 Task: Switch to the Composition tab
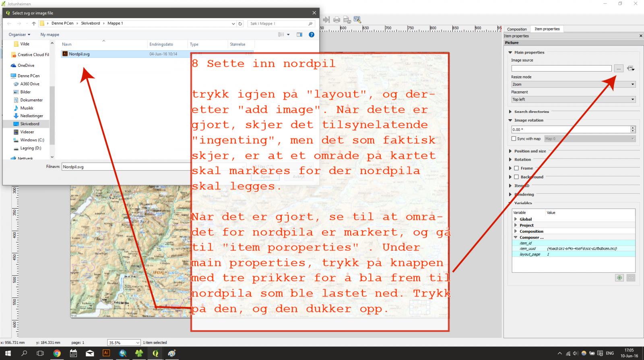coord(517,29)
